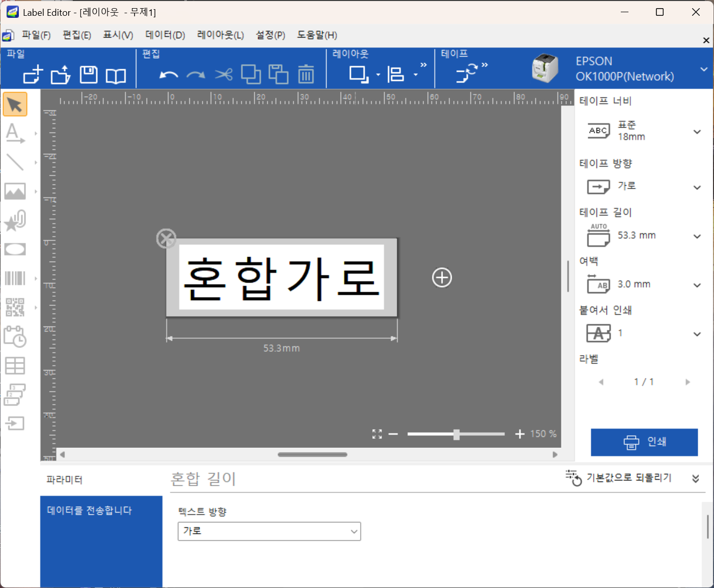The width and height of the screenshot is (714, 588).
Task: Open printer selection dropdown chevron
Action: tap(704, 69)
